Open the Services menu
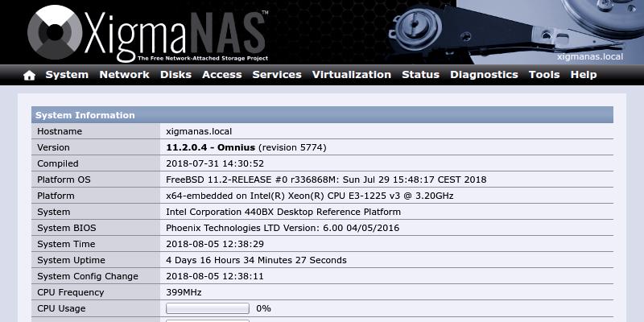644x322 pixels. pos(277,75)
